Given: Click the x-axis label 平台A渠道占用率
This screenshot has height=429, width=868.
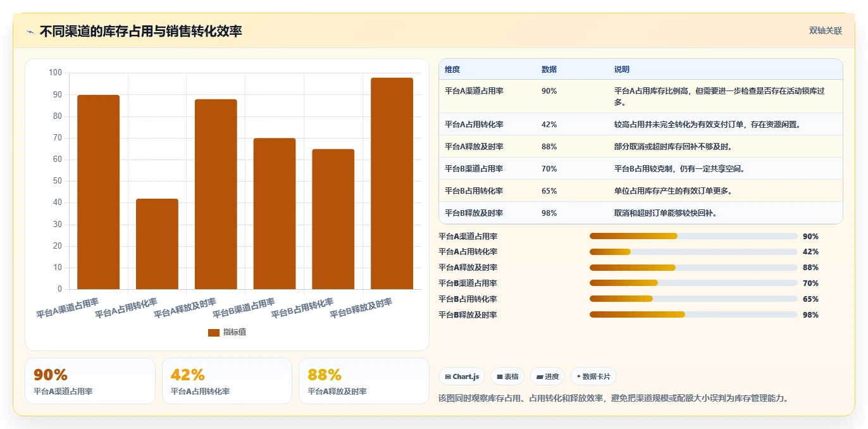Looking at the screenshot, I should pos(68,308).
